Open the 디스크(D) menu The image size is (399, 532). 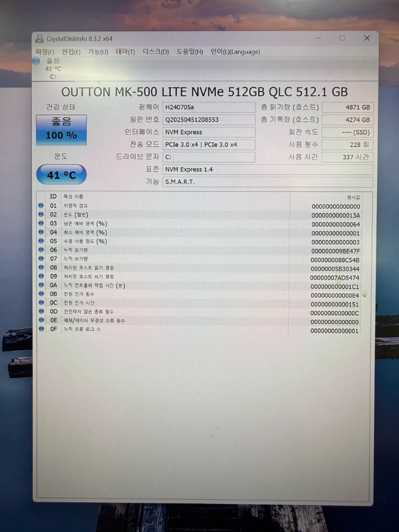coord(155,52)
